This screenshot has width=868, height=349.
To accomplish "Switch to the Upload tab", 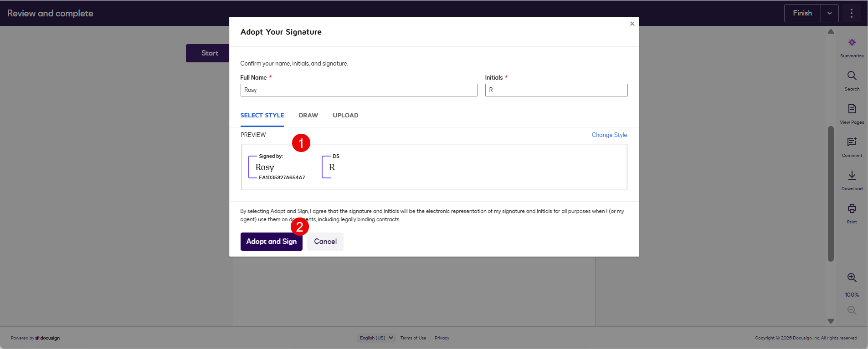I will [345, 116].
